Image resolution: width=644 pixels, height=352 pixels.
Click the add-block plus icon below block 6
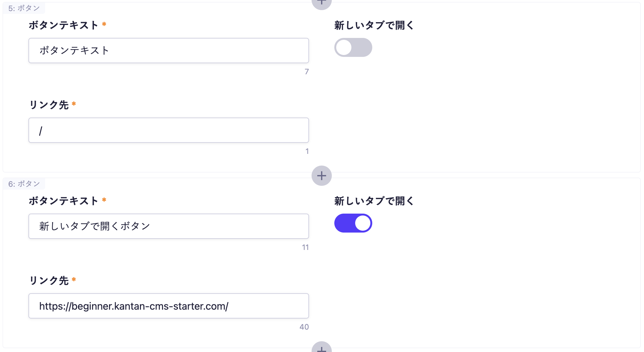point(321,348)
